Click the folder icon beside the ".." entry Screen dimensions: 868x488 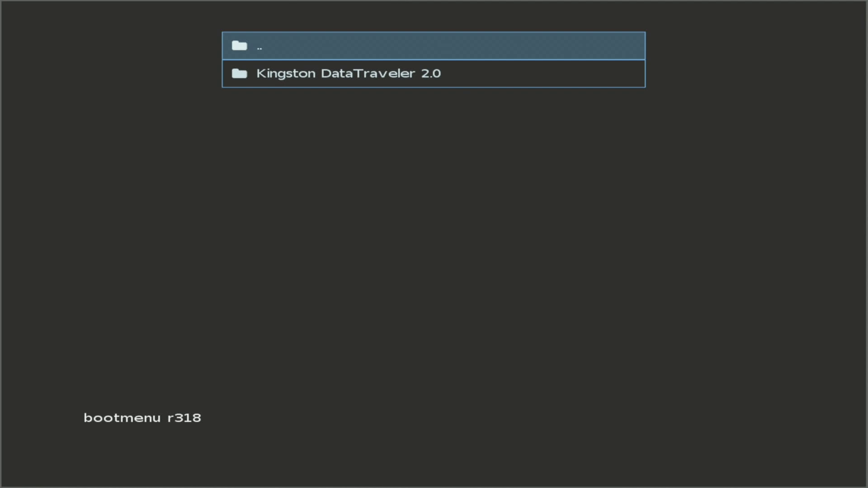239,46
